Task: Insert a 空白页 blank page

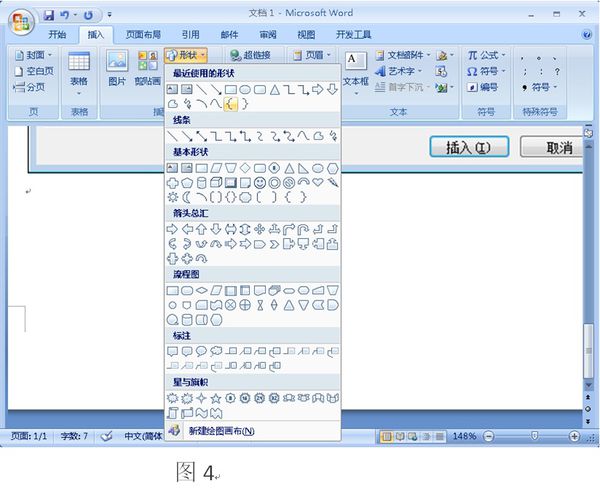Action: (34, 71)
